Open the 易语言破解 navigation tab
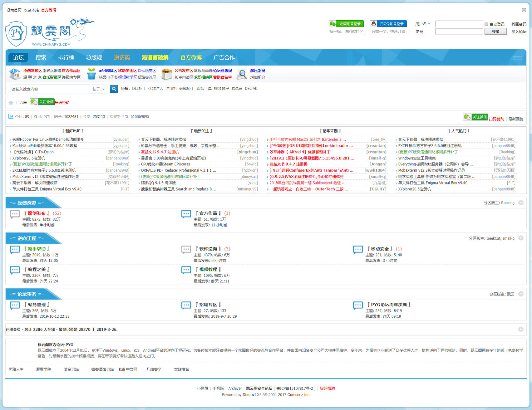Image resolution: width=532 pixels, height=410 pixels. 155,57
